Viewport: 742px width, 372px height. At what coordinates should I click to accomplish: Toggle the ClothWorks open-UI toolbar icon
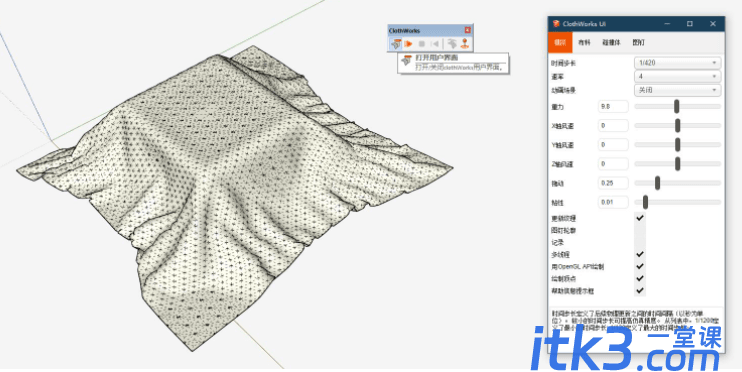tap(396, 44)
